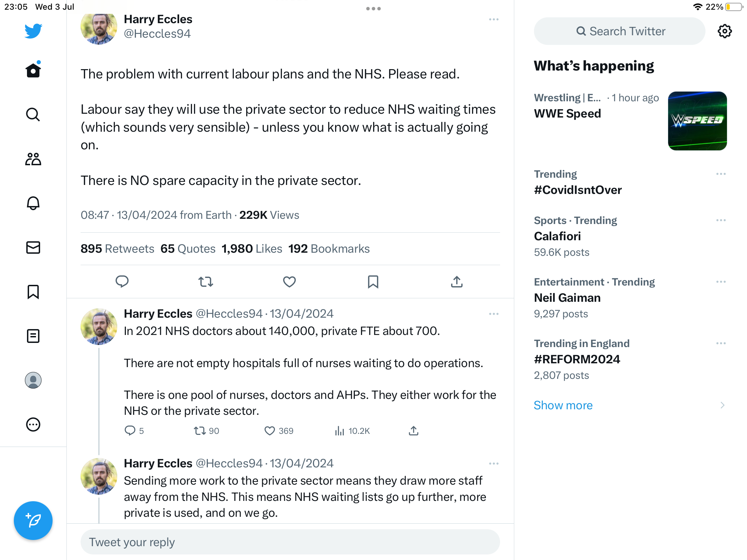Open the Explore search sidebar item
747x560 pixels.
[33, 114]
